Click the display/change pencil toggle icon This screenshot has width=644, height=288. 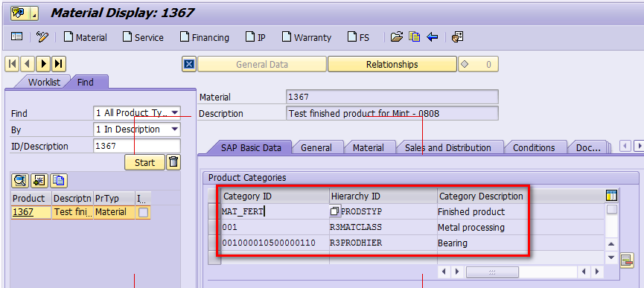[x=42, y=37]
